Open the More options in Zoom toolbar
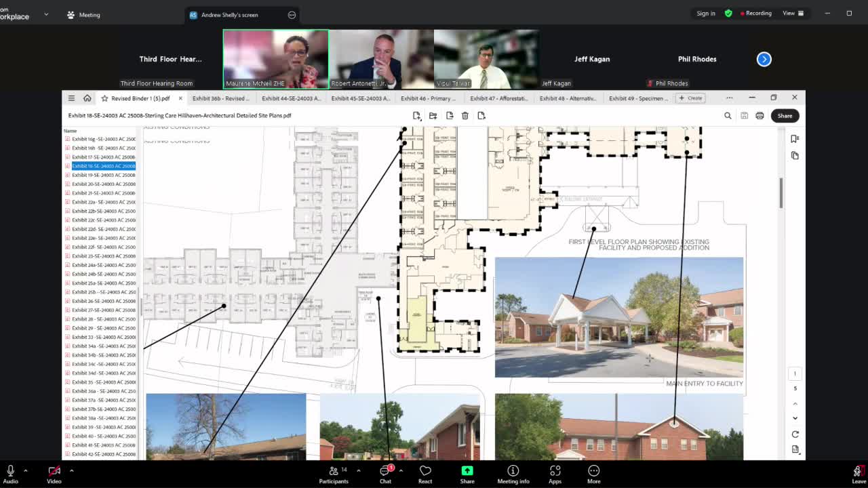 (x=594, y=474)
